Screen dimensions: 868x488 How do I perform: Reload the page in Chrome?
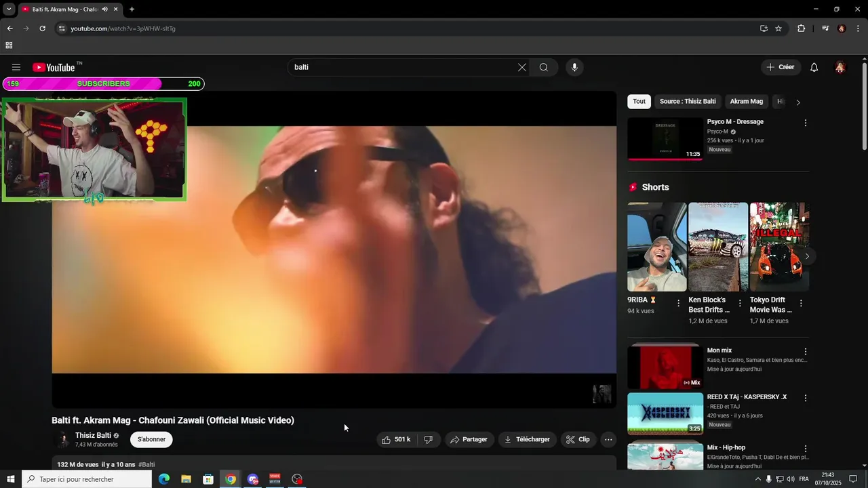(x=42, y=28)
